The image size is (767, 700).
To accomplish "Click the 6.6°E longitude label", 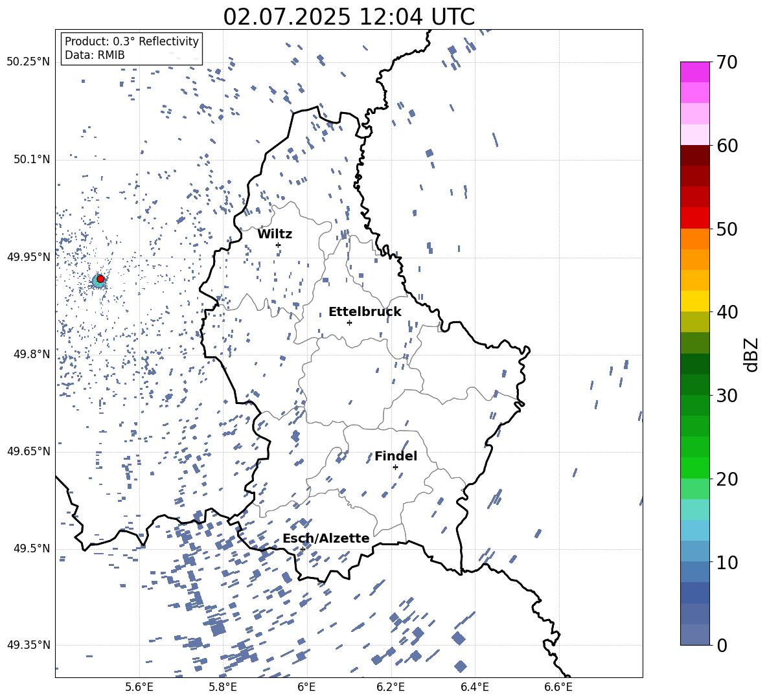I will pyautogui.click(x=558, y=687).
